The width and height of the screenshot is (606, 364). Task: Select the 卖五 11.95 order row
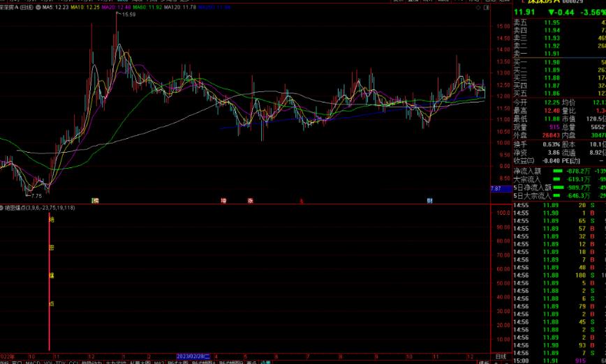click(560, 22)
